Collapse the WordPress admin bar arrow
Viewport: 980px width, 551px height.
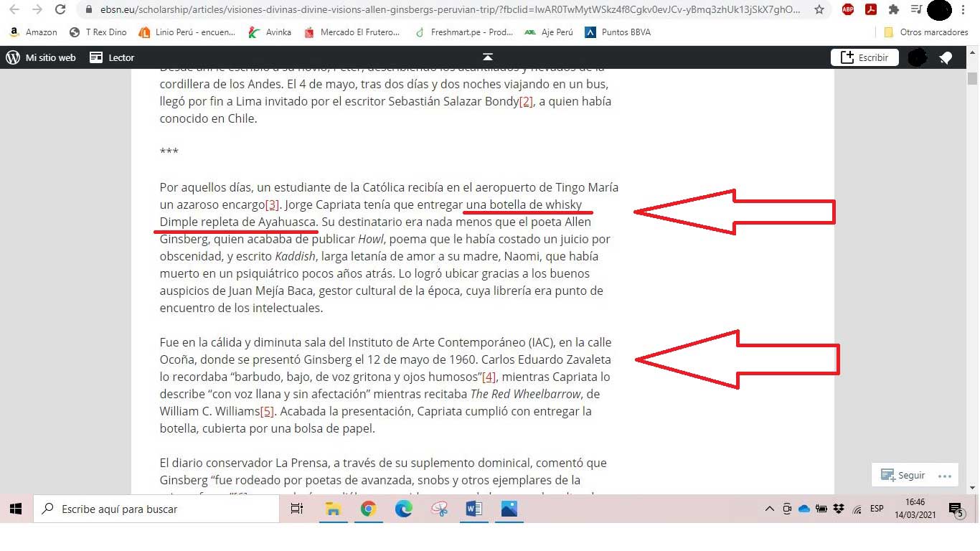coord(488,57)
